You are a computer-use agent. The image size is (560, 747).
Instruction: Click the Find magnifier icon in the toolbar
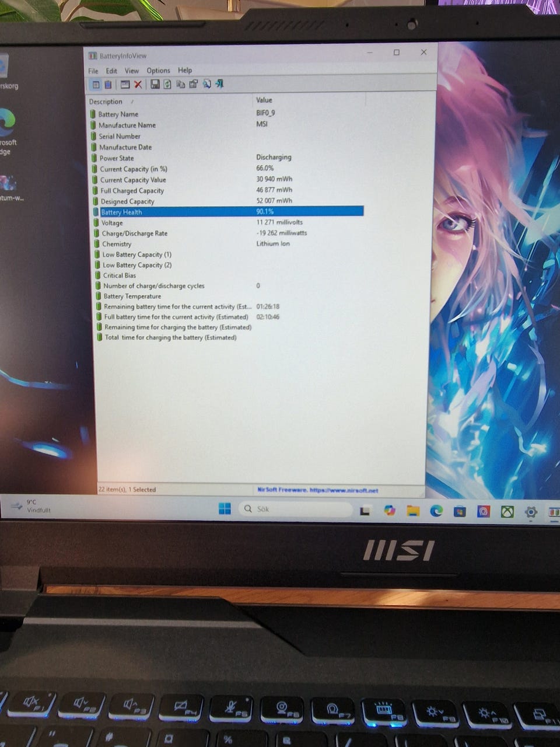click(206, 85)
